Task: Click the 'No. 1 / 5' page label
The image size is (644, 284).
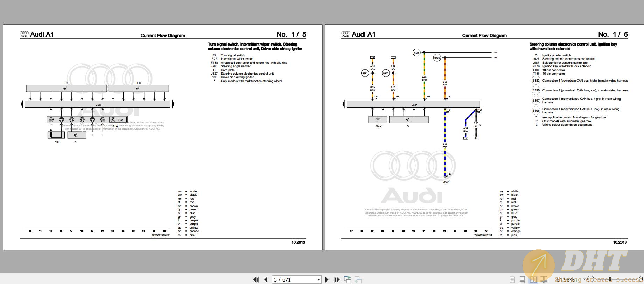Action: (291, 34)
